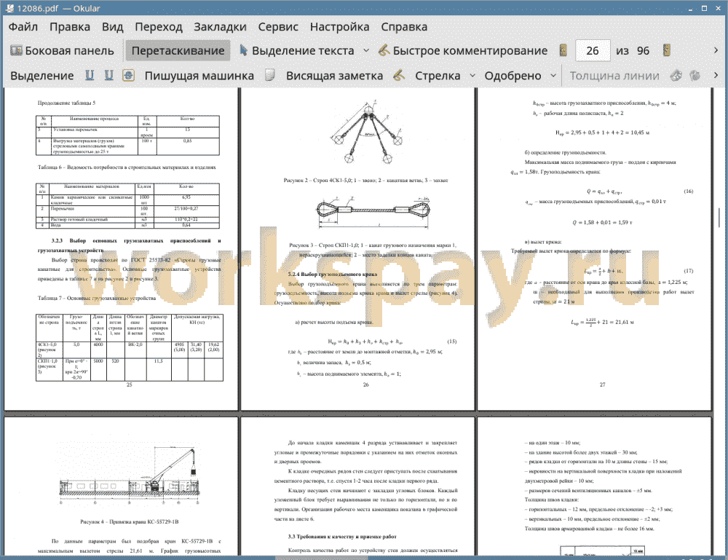
Task: Open the Настройка menu
Action: point(339,27)
